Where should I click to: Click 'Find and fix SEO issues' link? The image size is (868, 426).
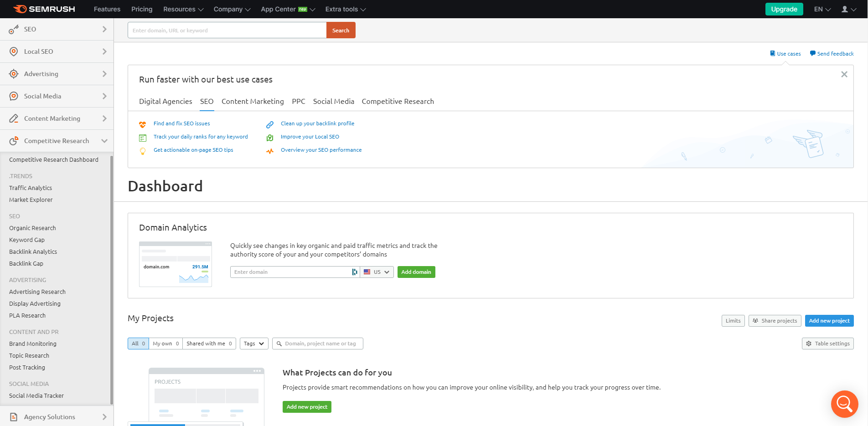[x=182, y=123]
